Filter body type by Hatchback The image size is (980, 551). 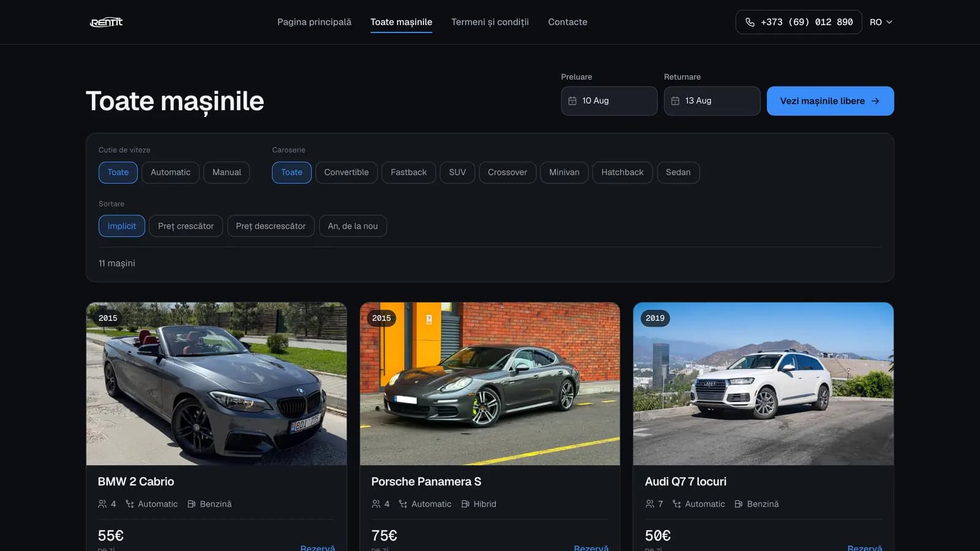tap(622, 173)
